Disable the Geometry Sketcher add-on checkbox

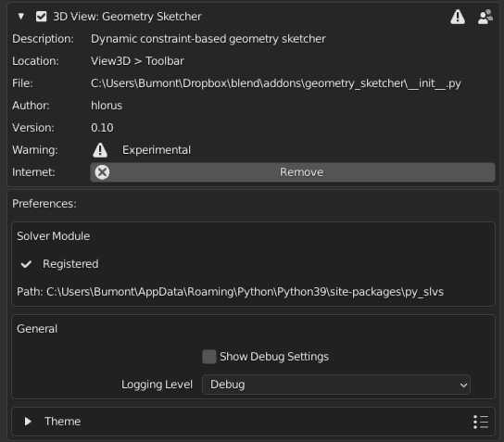coord(41,17)
